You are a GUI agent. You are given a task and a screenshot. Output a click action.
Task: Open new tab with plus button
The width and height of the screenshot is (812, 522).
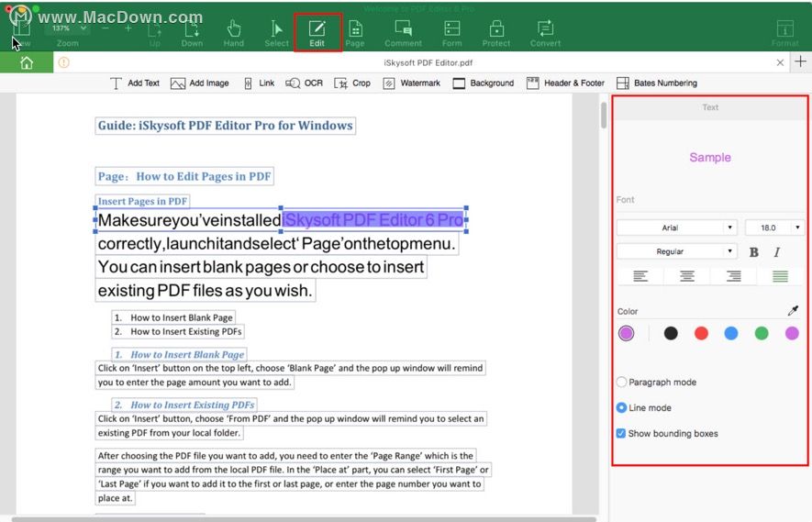pyautogui.click(x=801, y=61)
